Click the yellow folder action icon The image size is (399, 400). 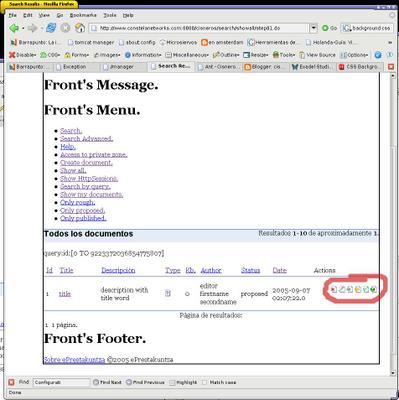pos(358,289)
